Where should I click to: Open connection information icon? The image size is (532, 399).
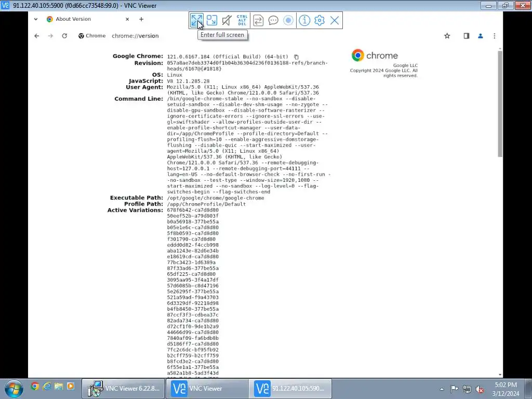(304, 20)
